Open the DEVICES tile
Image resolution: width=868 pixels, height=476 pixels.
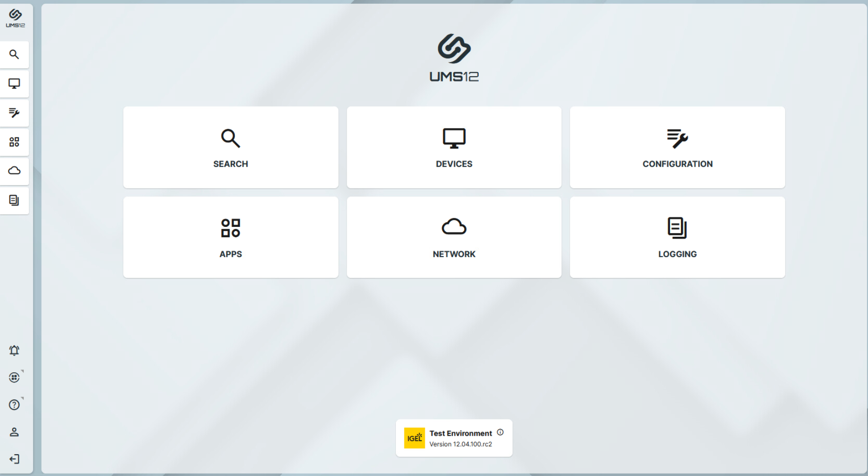(x=454, y=147)
